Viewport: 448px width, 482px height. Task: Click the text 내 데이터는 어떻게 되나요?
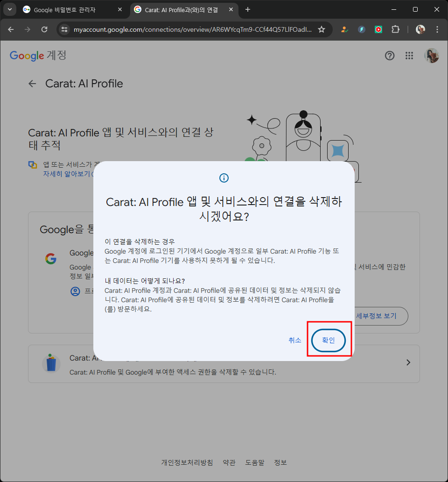pos(145,281)
